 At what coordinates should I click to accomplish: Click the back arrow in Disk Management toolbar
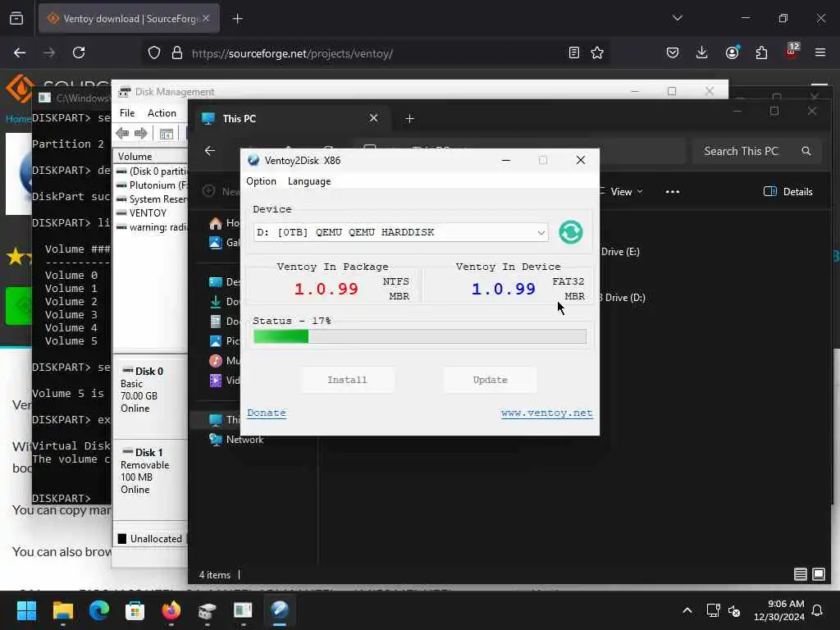click(x=122, y=134)
